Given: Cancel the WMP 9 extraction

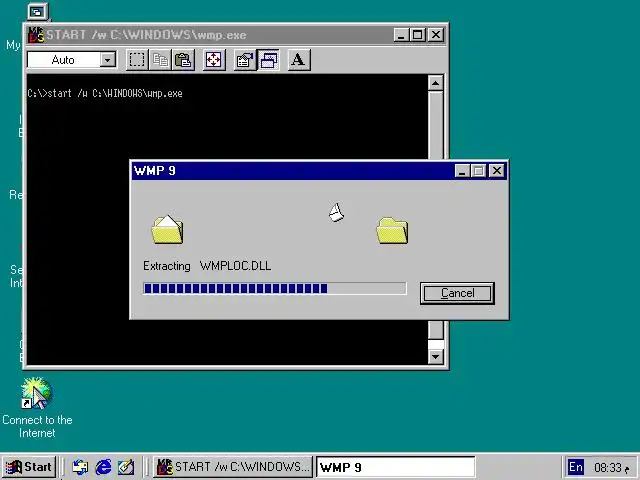Looking at the screenshot, I should click(457, 293).
